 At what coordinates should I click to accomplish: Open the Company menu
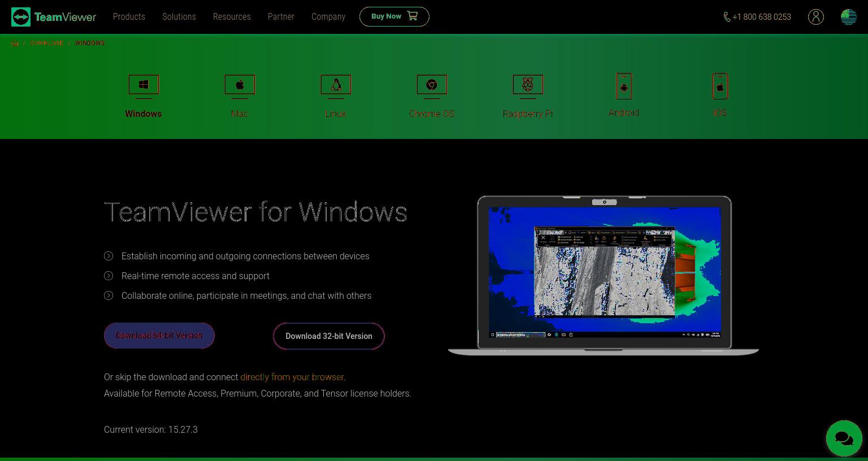pyautogui.click(x=328, y=17)
